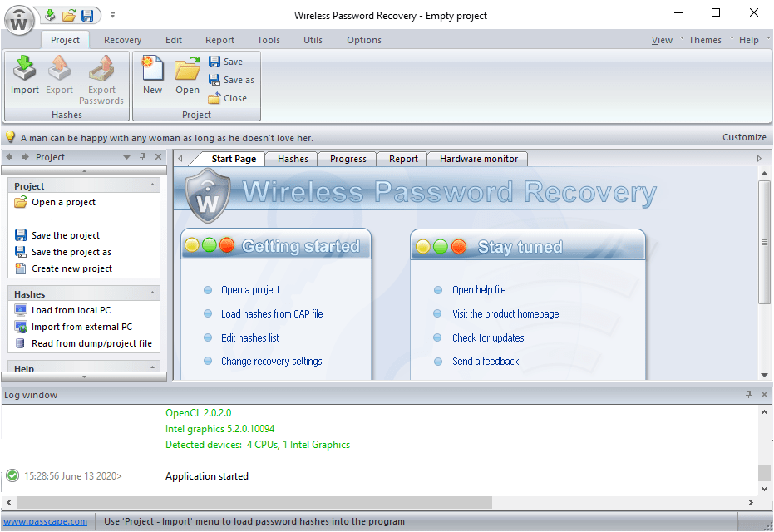Switch to the Tools ribbon tab
The height and width of the screenshot is (532, 774).
point(269,40)
